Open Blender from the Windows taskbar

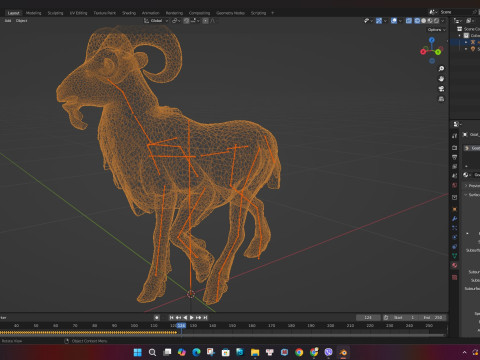pyautogui.click(x=343, y=352)
